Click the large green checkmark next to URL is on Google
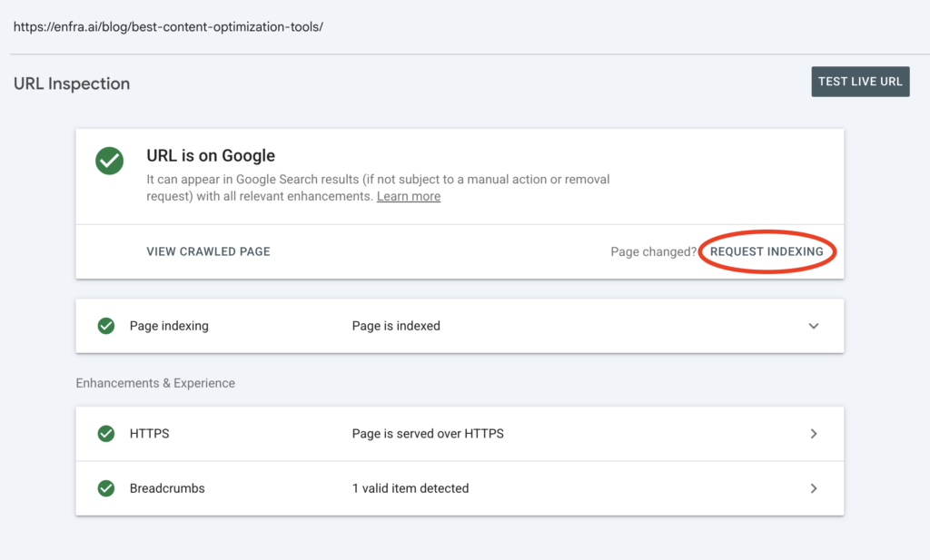 tap(110, 161)
